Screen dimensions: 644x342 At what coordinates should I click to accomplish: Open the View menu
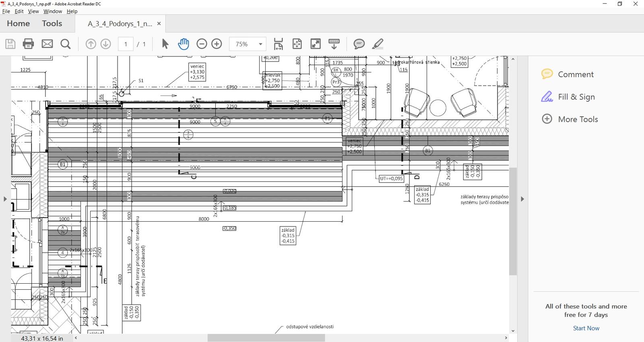point(33,11)
